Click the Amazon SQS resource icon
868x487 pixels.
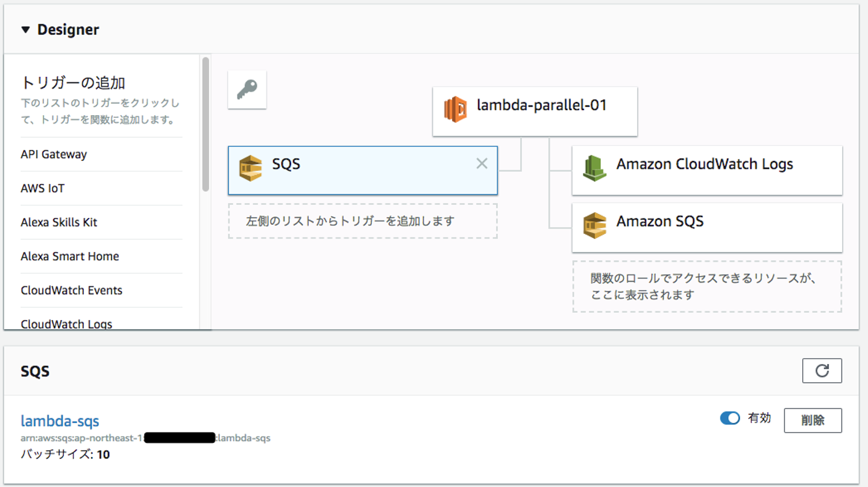[594, 225]
